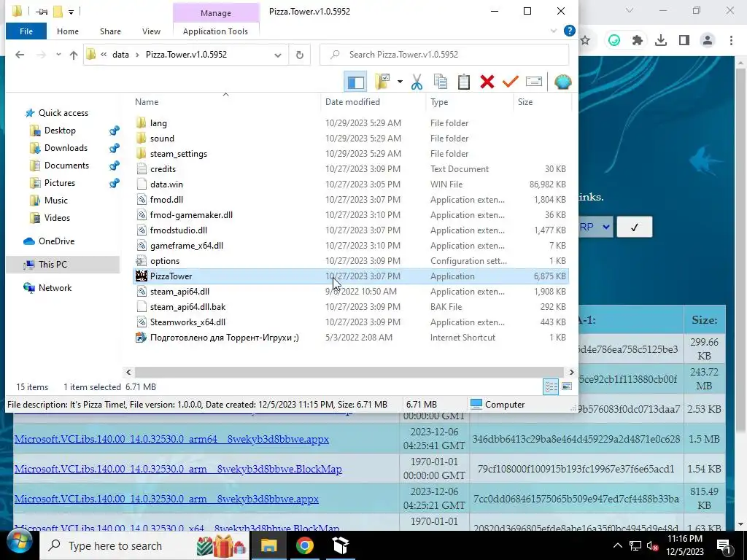Open Chrome extensions puzzle icon
747x560 pixels.
click(x=638, y=41)
